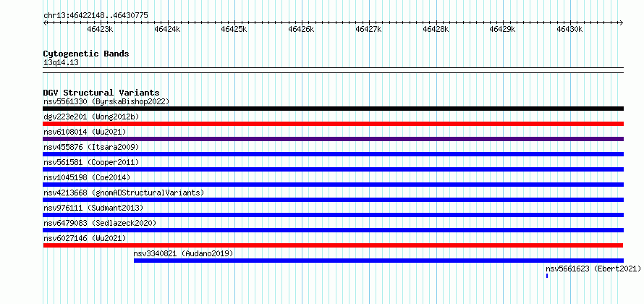Click the nsv5561330 (ByrskaBishop2022) variant label
This screenshot has height=304, width=644.
point(106,101)
